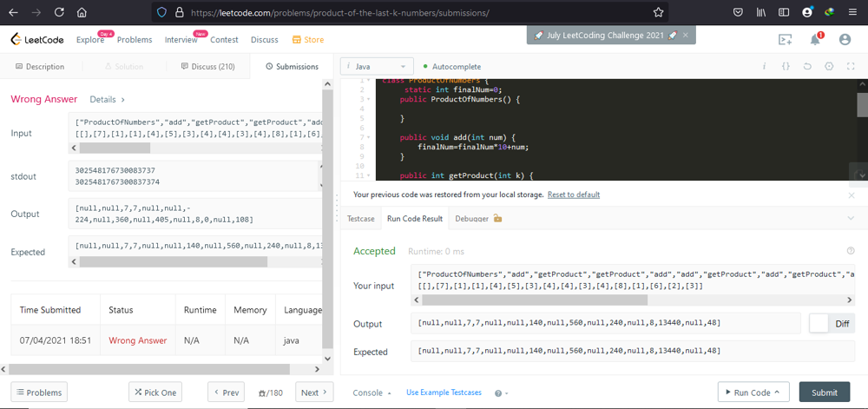868x409 pixels.
Task: Open the help question mark near Console
Action: point(498,393)
